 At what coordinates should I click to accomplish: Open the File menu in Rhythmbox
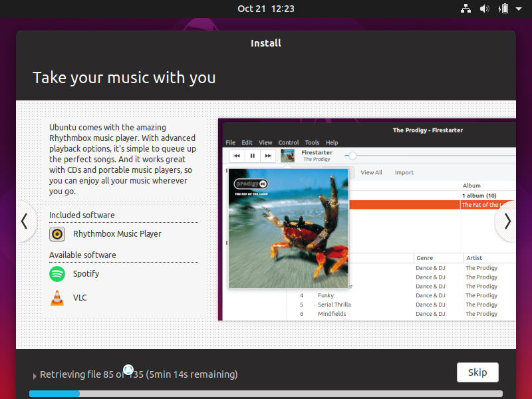coord(230,142)
